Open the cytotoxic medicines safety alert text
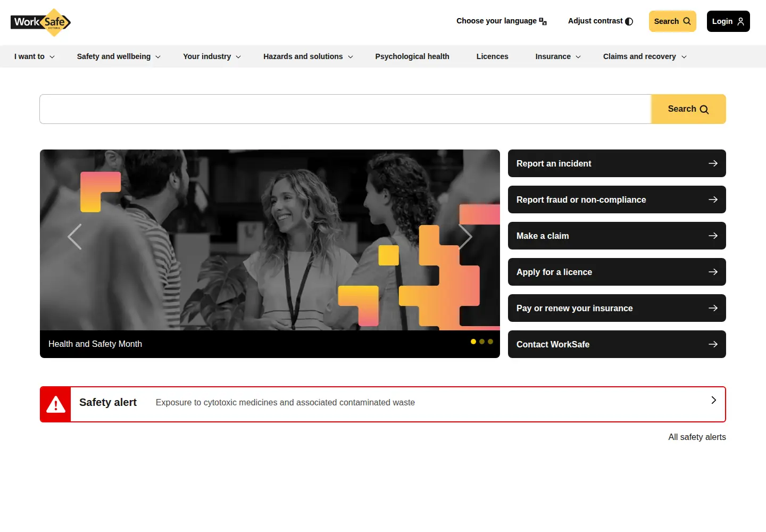 pos(285,403)
